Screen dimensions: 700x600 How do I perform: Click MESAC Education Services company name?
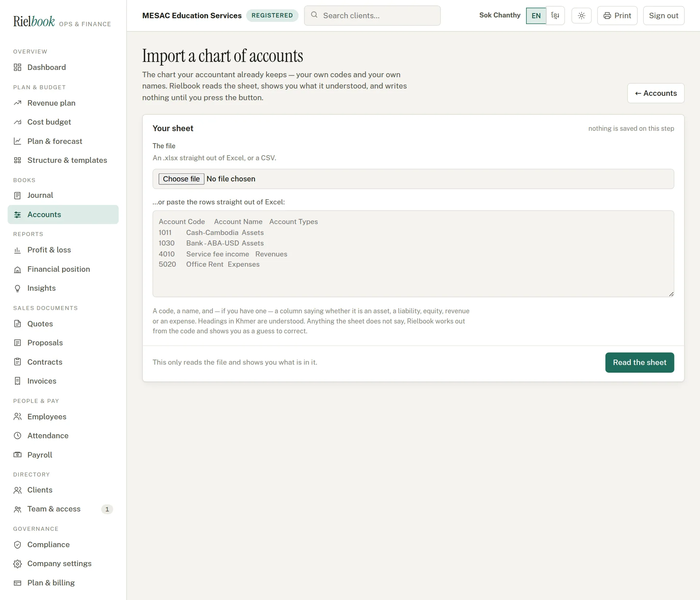192,16
